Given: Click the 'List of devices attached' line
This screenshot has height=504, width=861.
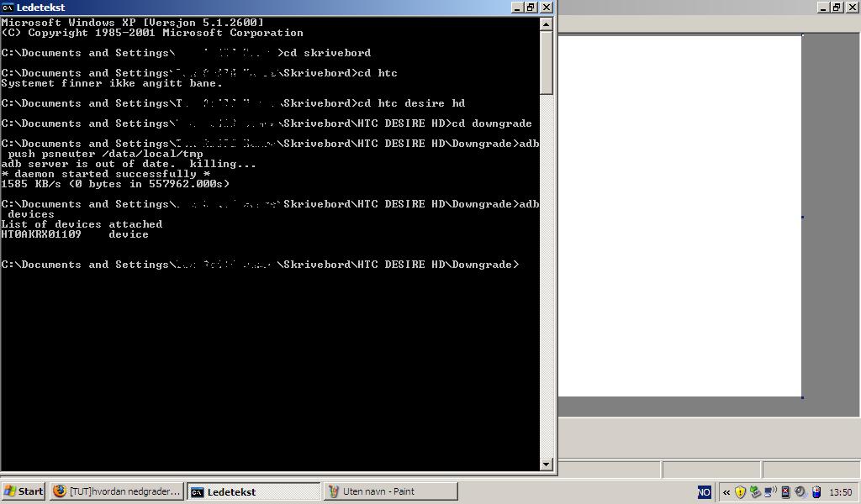Looking at the screenshot, I should [x=82, y=224].
